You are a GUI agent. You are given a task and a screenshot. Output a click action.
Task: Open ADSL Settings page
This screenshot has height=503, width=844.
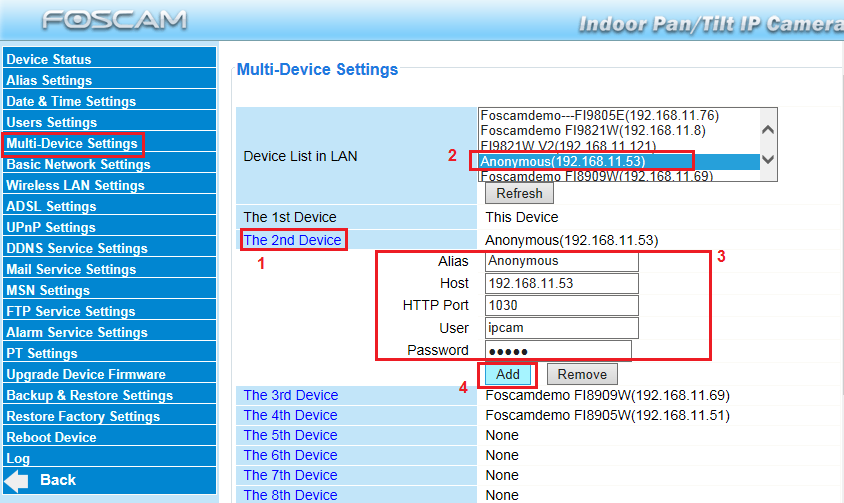tap(109, 206)
